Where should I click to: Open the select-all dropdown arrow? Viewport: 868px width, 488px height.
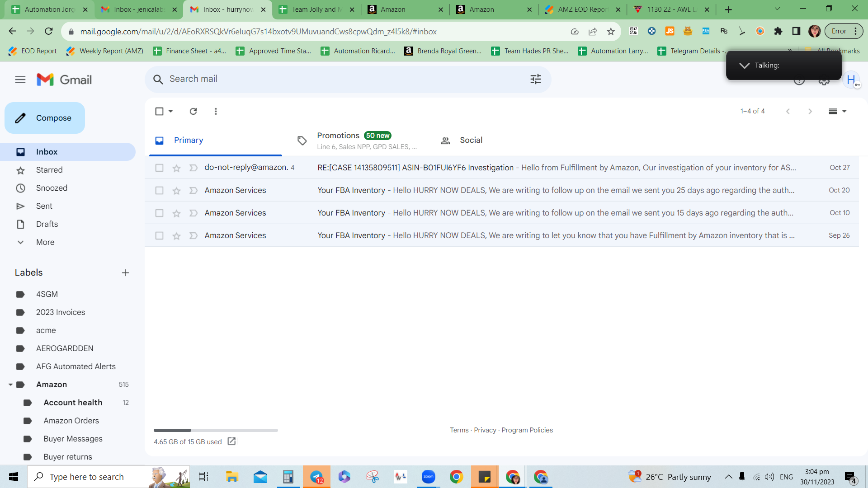[170, 111]
